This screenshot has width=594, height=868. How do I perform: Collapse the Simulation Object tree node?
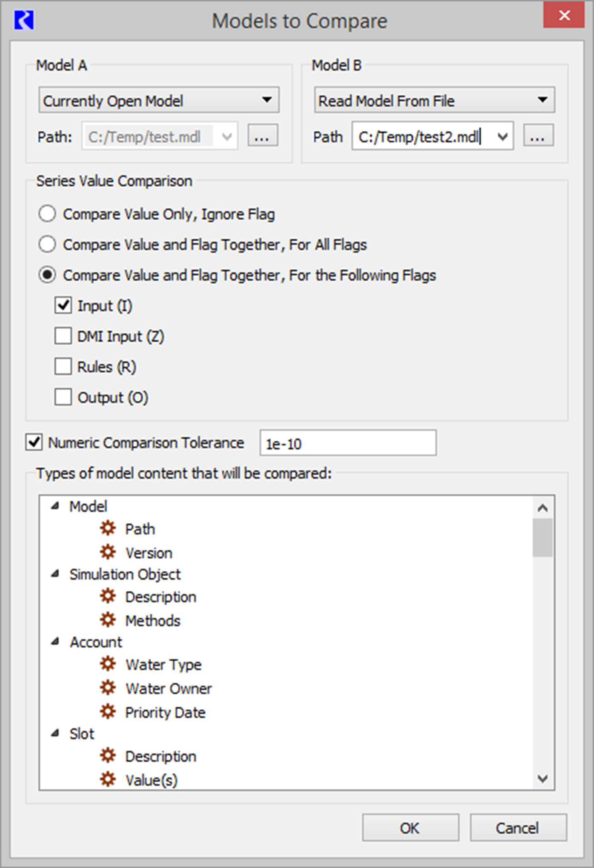(55, 574)
